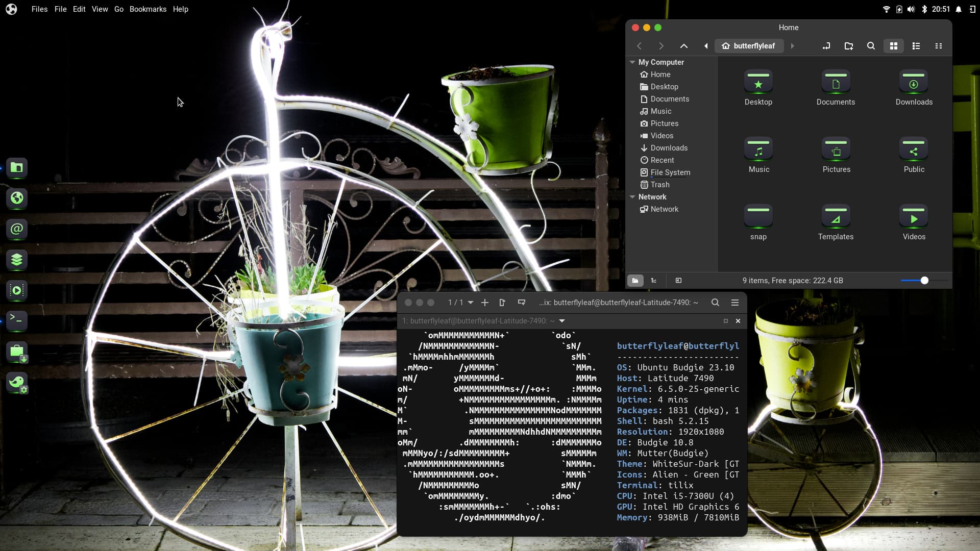Add a new Tilix session with plus icon
The width and height of the screenshot is (980, 551).
click(x=485, y=303)
